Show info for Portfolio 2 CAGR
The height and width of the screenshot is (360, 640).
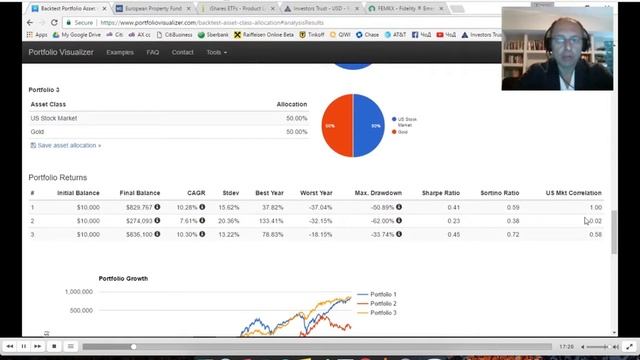tap(202, 220)
